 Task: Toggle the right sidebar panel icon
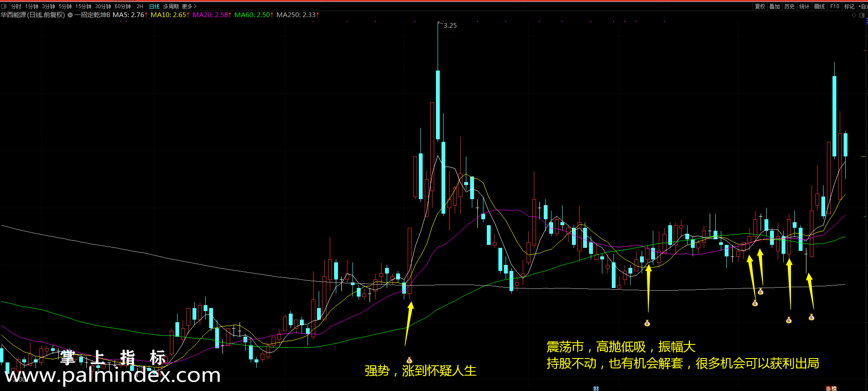(x=862, y=15)
